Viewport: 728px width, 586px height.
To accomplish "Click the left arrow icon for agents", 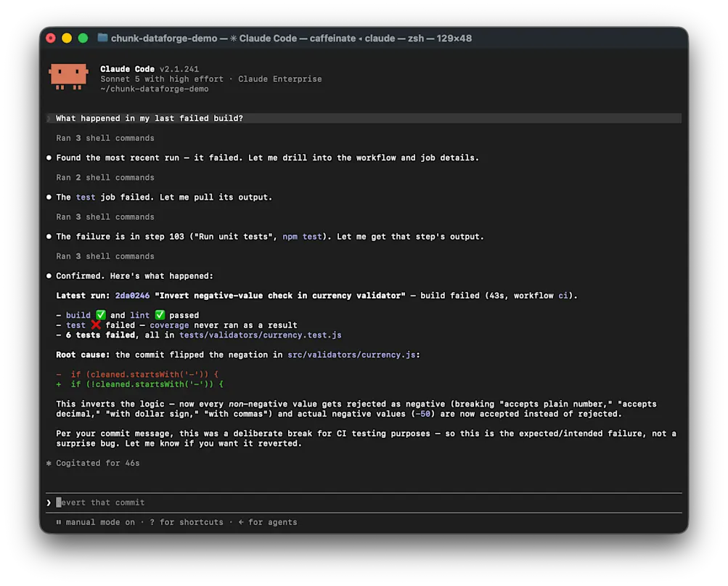I will pos(241,522).
